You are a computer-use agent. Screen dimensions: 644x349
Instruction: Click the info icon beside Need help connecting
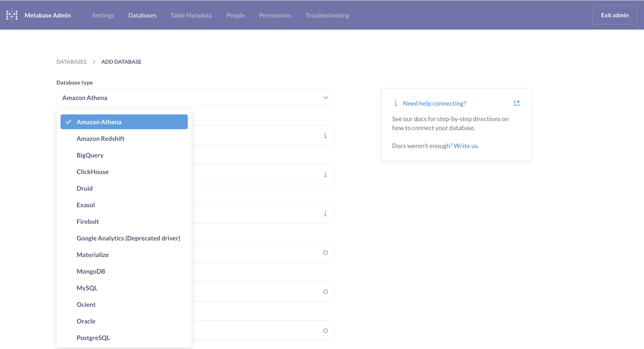point(395,103)
